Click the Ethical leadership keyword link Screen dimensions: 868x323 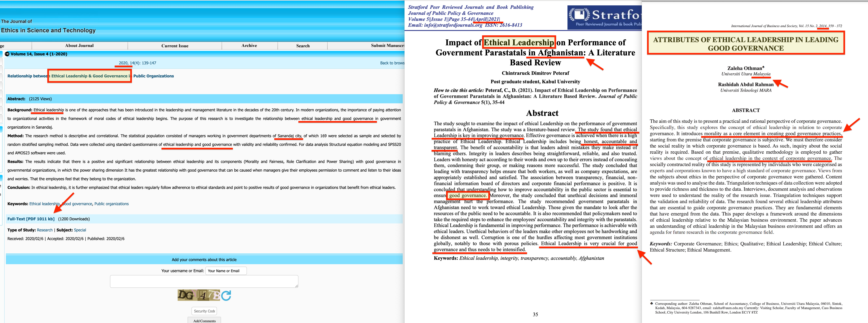pos(44,204)
